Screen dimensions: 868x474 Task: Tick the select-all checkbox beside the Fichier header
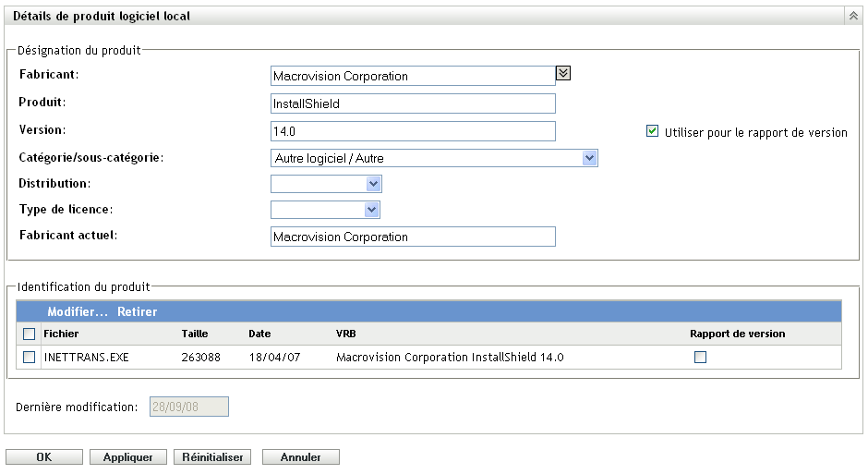point(29,334)
